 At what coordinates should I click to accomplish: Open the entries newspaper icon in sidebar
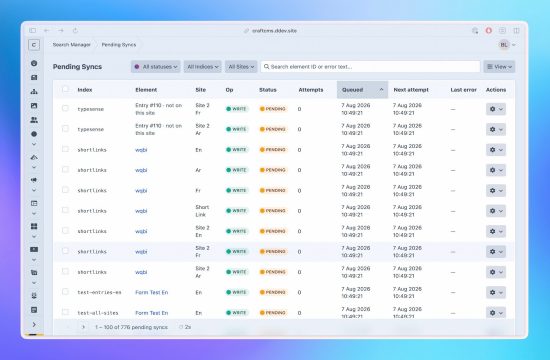pyautogui.click(x=34, y=78)
